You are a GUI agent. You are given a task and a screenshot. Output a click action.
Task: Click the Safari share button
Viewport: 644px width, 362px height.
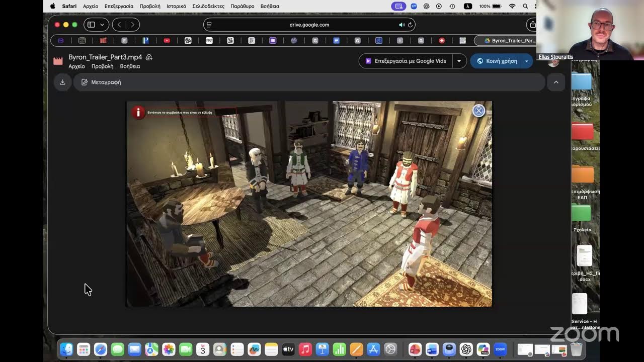(532, 24)
